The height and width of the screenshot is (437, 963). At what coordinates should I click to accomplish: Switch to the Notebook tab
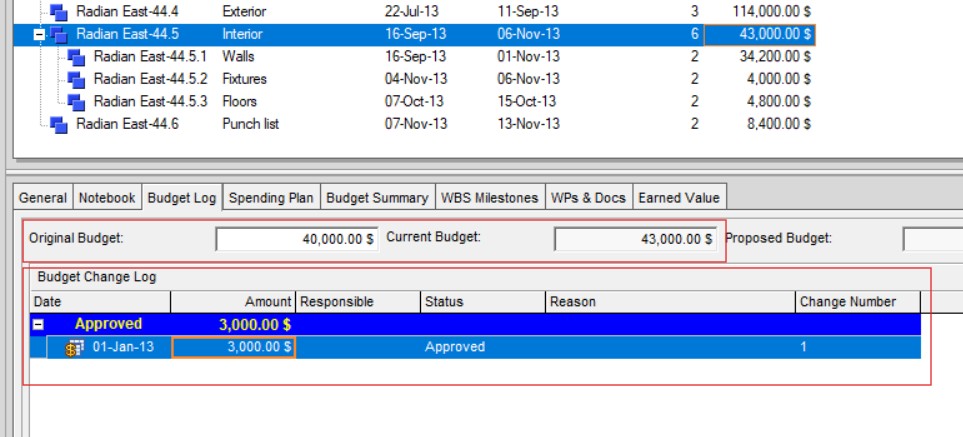coord(107,198)
